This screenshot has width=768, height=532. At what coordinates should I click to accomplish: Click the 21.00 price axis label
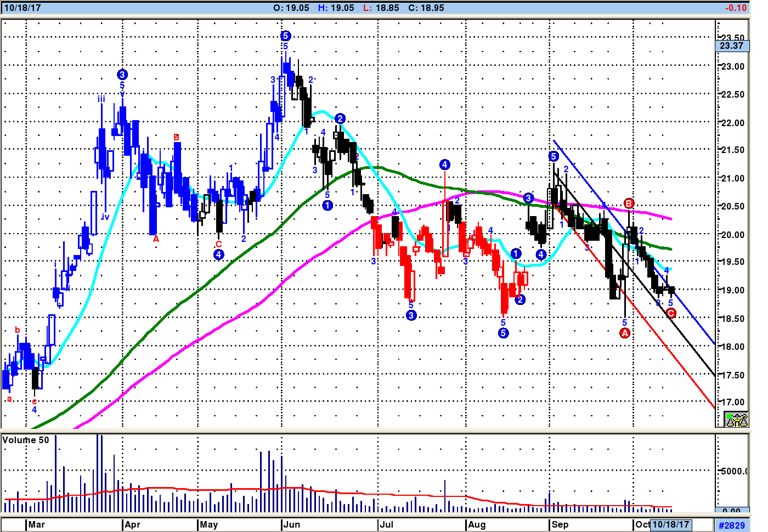click(x=733, y=178)
